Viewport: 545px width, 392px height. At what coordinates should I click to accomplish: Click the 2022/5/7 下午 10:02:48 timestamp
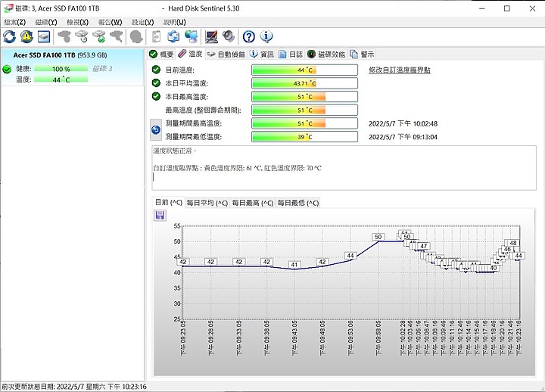(x=403, y=123)
